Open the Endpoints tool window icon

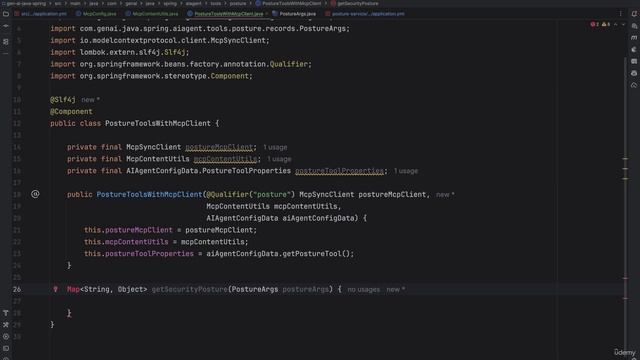(634, 73)
